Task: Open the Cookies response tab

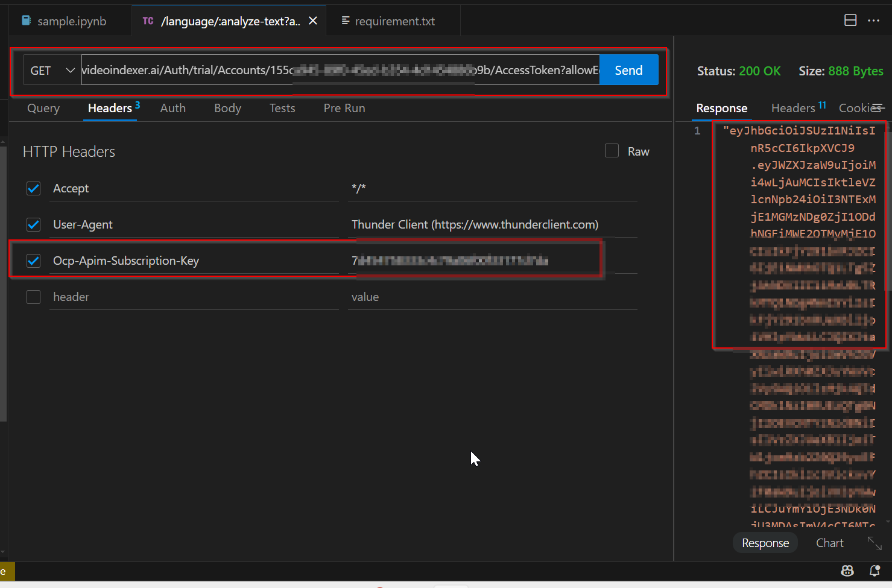Action: [x=859, y=109]
